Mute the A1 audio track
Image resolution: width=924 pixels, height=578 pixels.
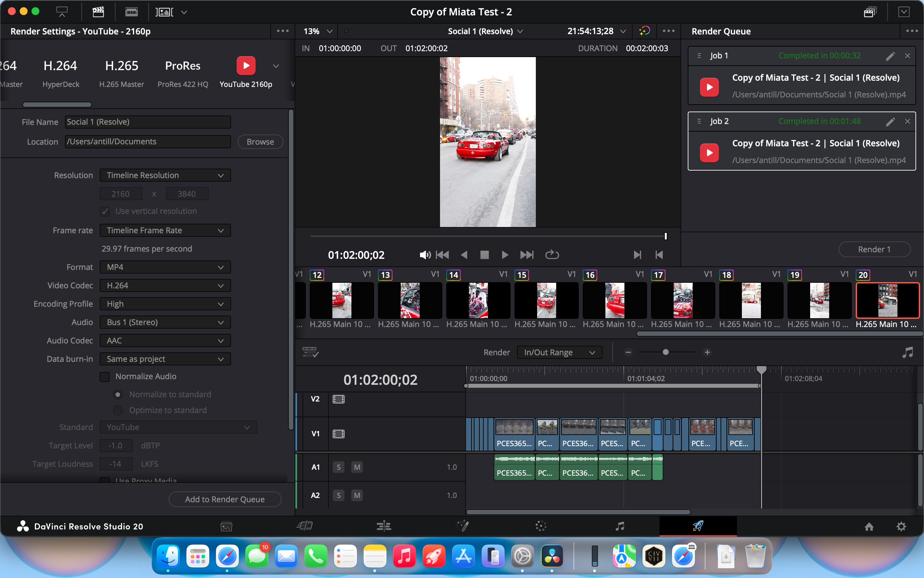click(356, 467)
